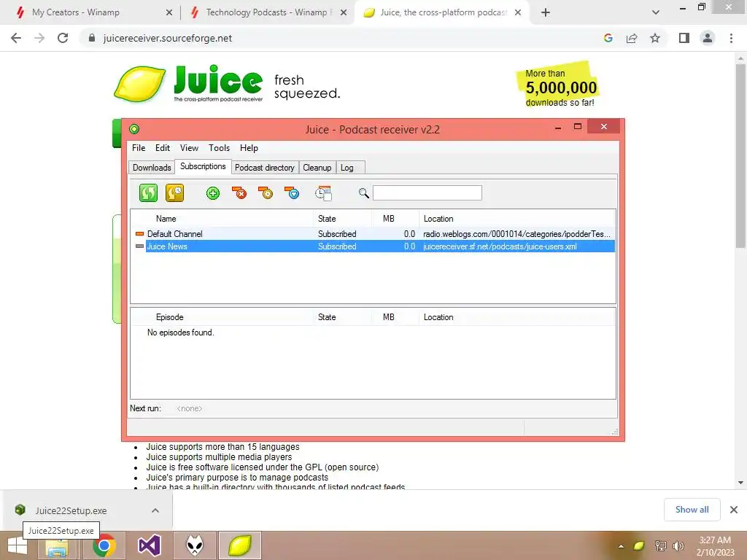The height and width of the screenshot is (560, 747).
Task: Switch to the Downloads tab
Action: coord(152,168)
